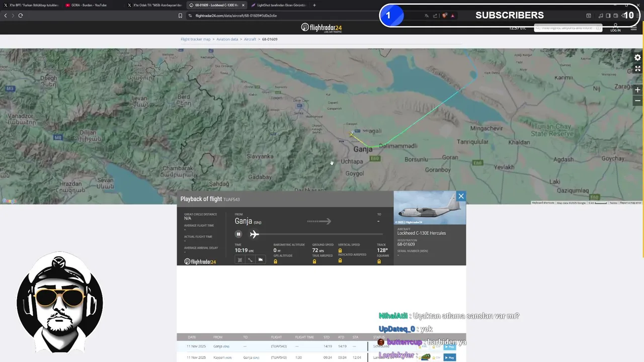Viewport: 644px width, 362px height.
Task: Switch to LightShot screenshot tab
Action: (278, 5)
